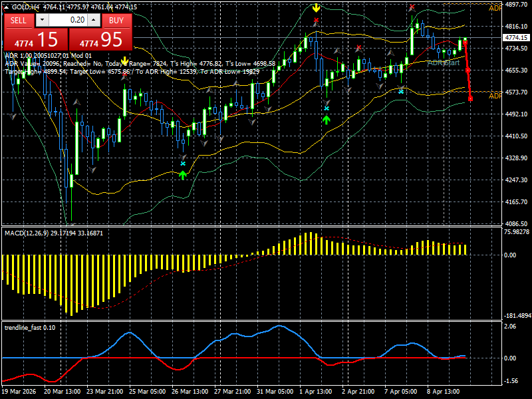The image size is (532, 399).
Task: Collapse the one-click trading panel triangle
Action: (x=7, y=7)
